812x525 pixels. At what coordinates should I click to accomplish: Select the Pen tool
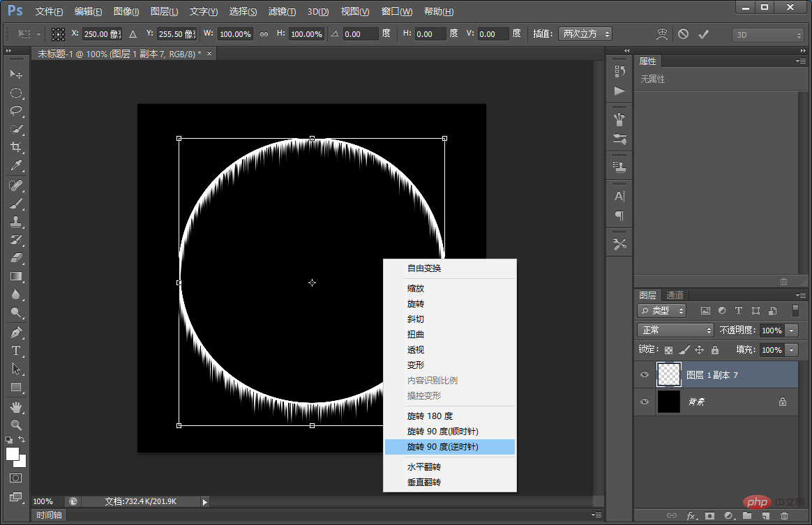pyautogui.click(x=16, y=332)
